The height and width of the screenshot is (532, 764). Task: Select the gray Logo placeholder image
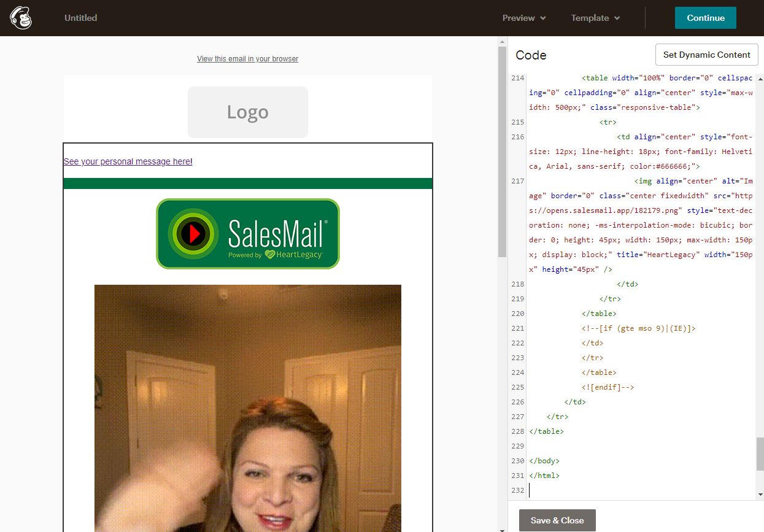[x=247, y=112]
